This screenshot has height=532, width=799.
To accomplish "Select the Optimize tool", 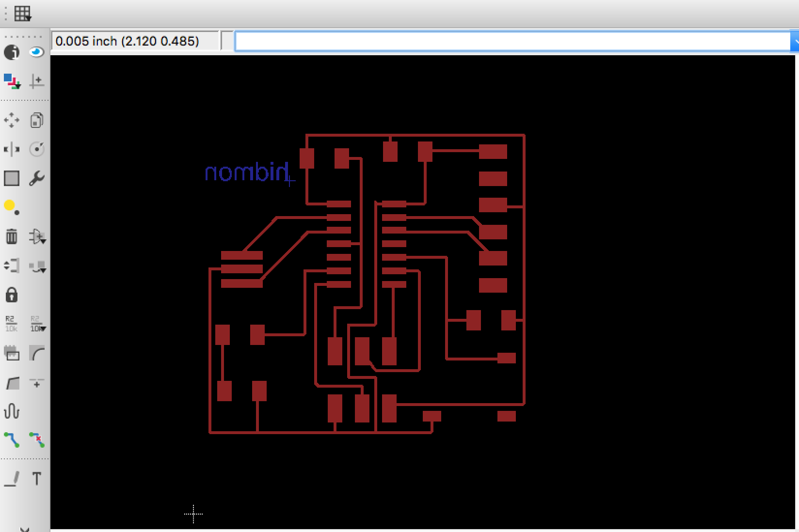I will click(37, 383).
